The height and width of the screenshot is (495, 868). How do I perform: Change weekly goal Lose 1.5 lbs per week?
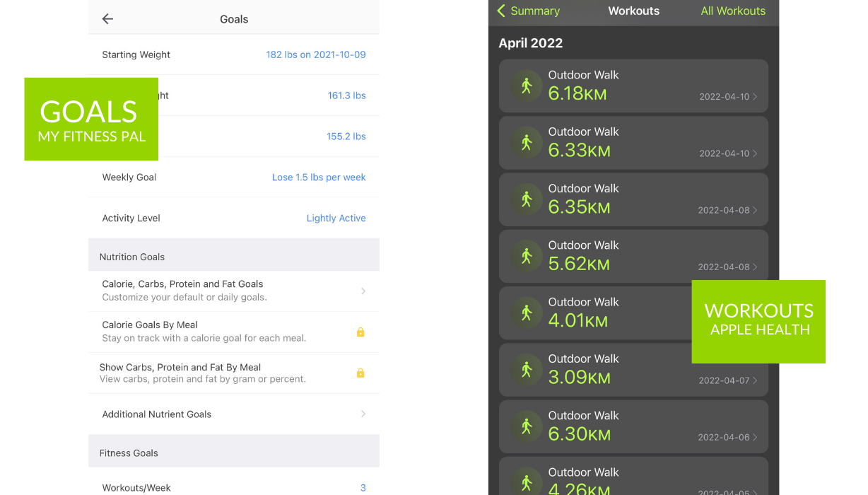tap(319, 177)
